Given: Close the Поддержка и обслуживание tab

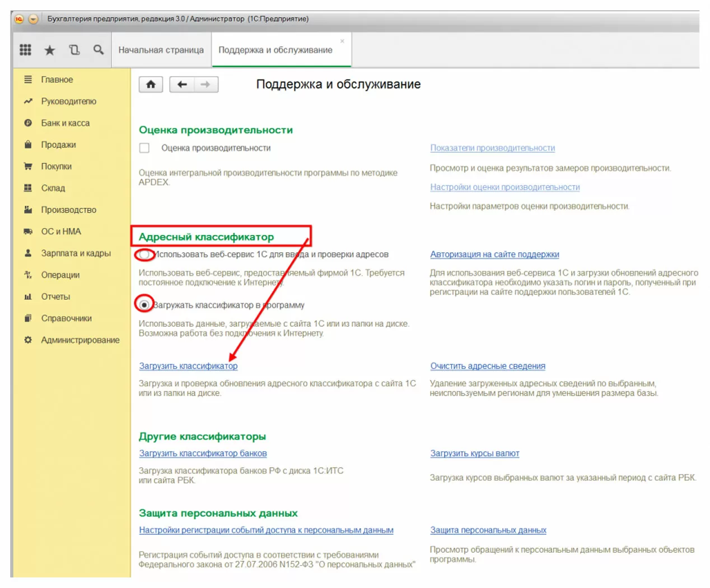Looking at the screenshot, I should pos(342,41).
